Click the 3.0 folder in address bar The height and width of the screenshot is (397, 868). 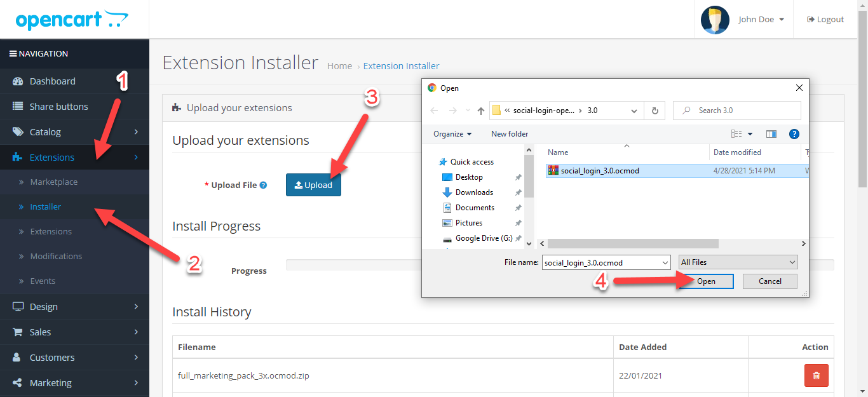592,111
